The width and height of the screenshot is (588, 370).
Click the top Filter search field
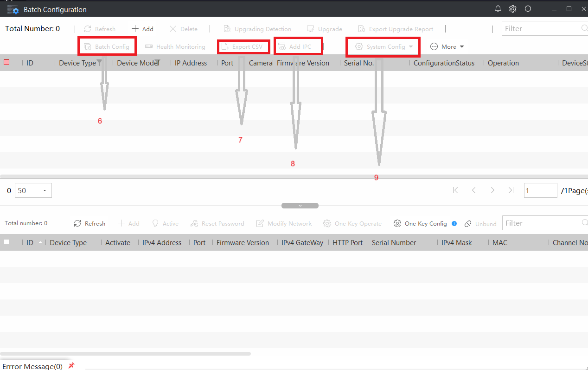coord(545,28)
